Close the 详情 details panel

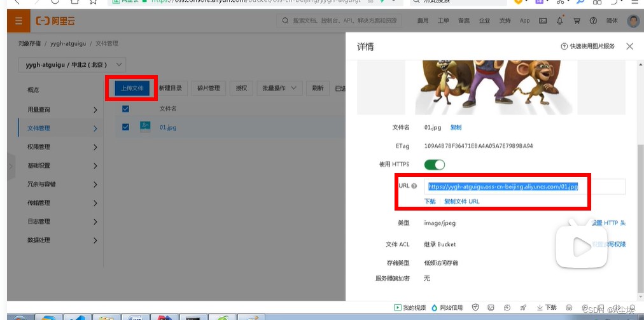tap(629, 46)
